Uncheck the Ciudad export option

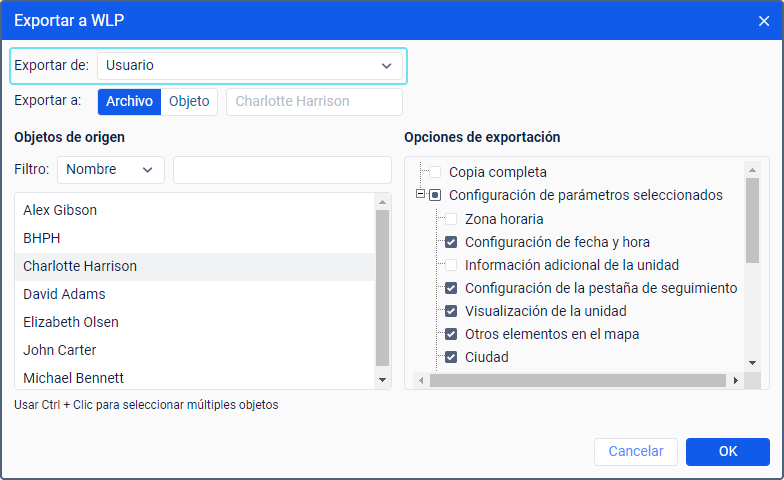coord(451,357)
